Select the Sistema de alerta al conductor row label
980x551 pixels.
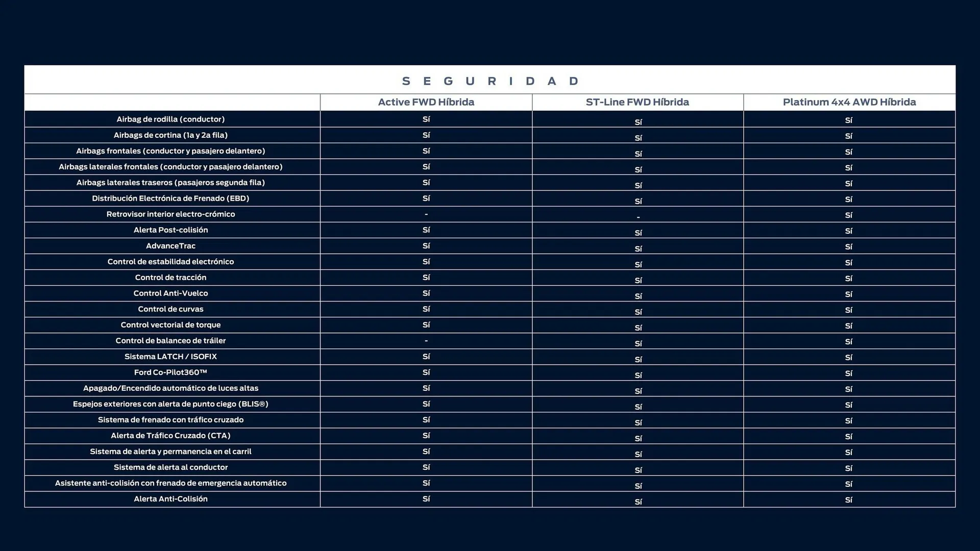(171, 467)
